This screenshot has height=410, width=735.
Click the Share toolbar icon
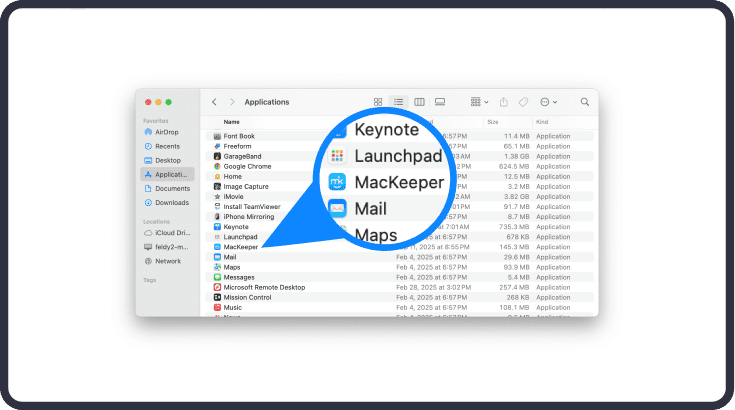pyautogui.click(x=504, y=102)
